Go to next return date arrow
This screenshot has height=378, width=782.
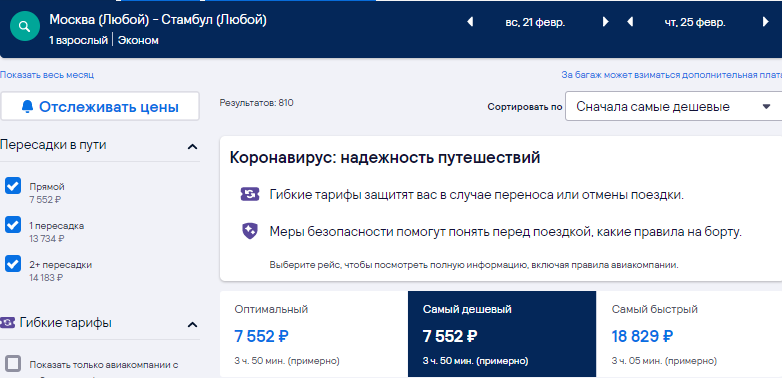click(x=766, y=22)
